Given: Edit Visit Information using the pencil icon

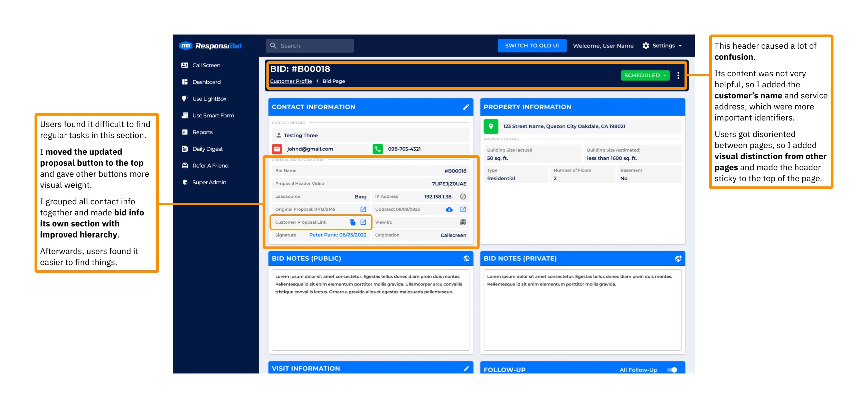Looking at the screenshot, I should [x=466, y=368].
